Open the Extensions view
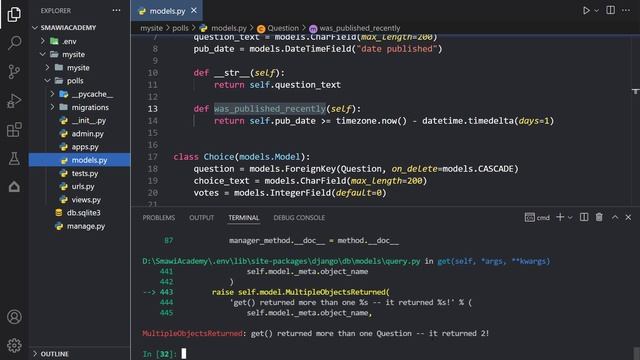 tap(14, 130)
